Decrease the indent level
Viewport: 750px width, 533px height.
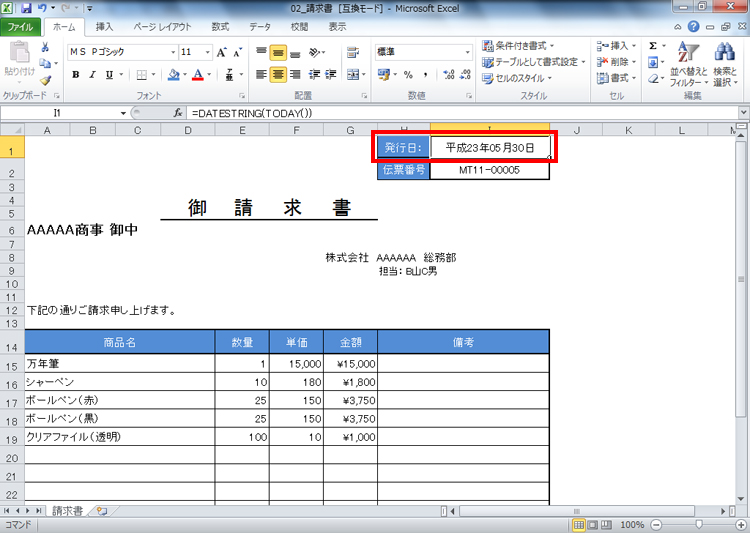click(314, 75)
